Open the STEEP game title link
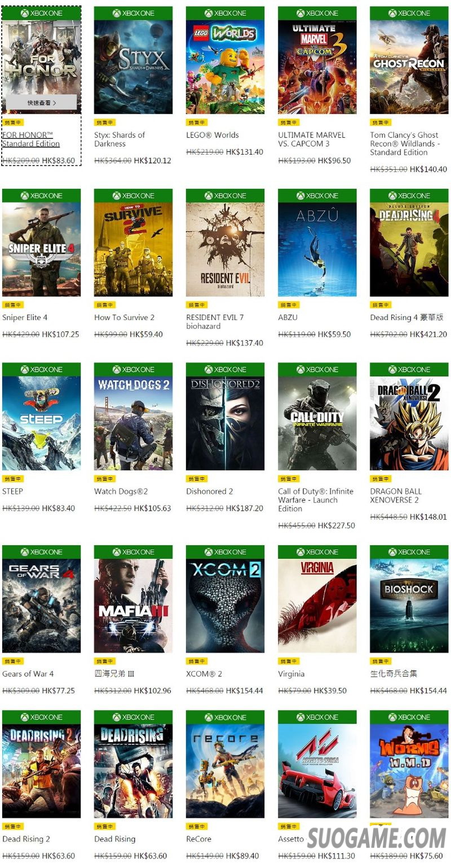 click(12, 491)
